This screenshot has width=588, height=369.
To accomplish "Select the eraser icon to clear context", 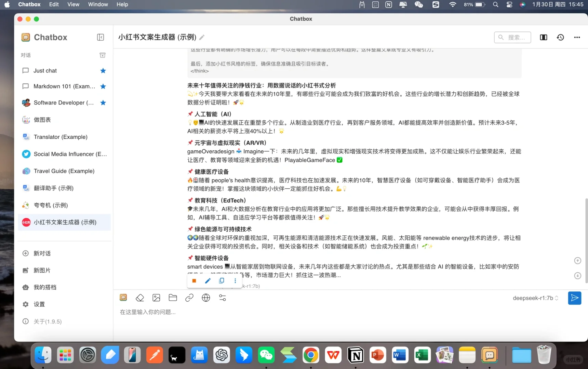I will coord(139,298).
